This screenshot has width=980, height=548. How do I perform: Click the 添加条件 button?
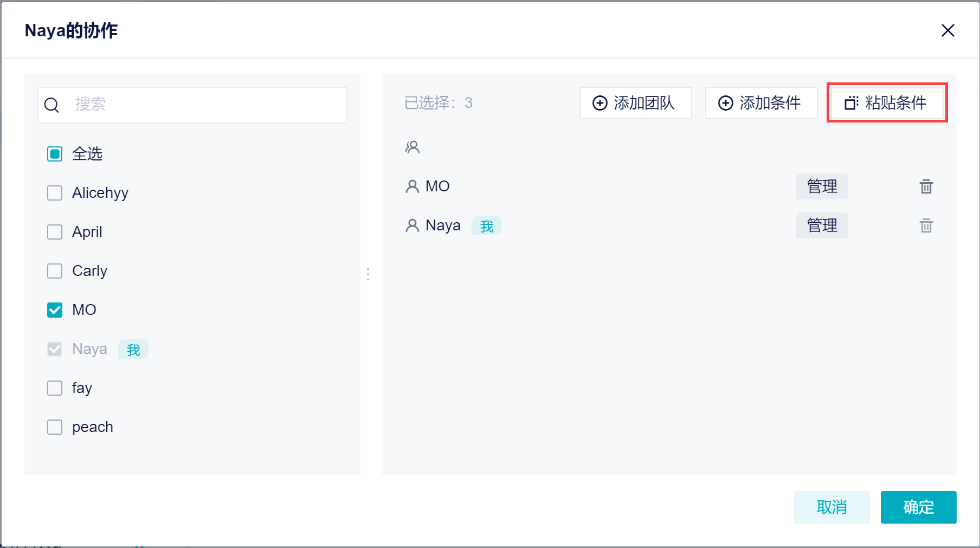click(x=761, y=103)
